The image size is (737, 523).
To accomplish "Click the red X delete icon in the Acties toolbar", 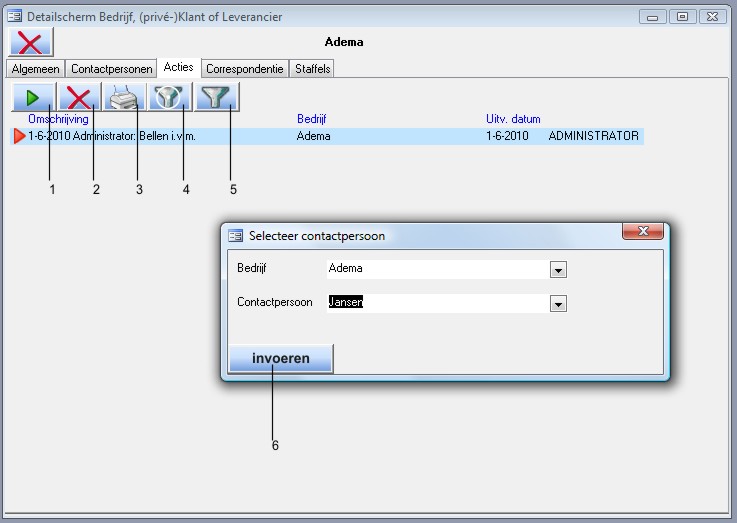I will click(78, 97).
